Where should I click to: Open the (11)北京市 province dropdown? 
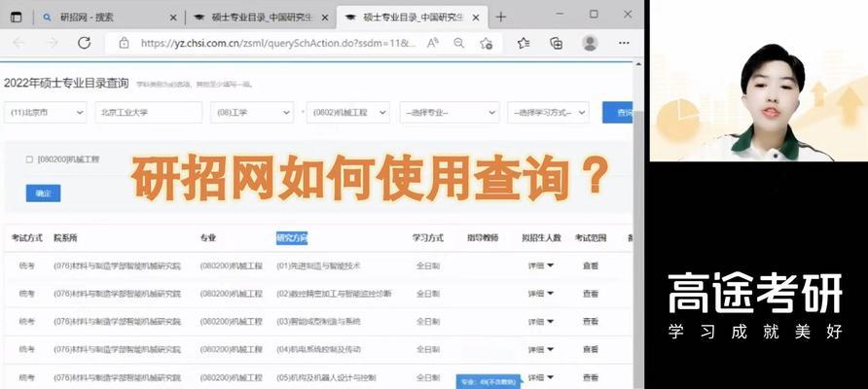46,113
